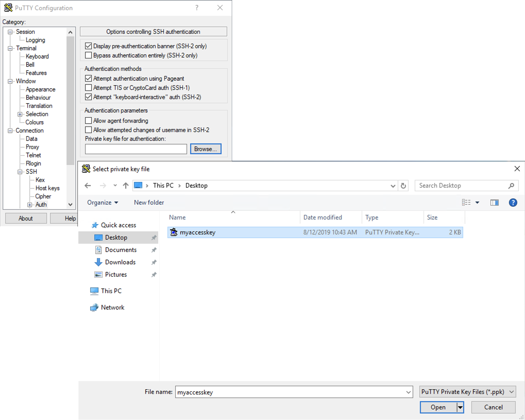Click the Browse... button
Viewport: 525px width, 420px height.
coord(206,149)
